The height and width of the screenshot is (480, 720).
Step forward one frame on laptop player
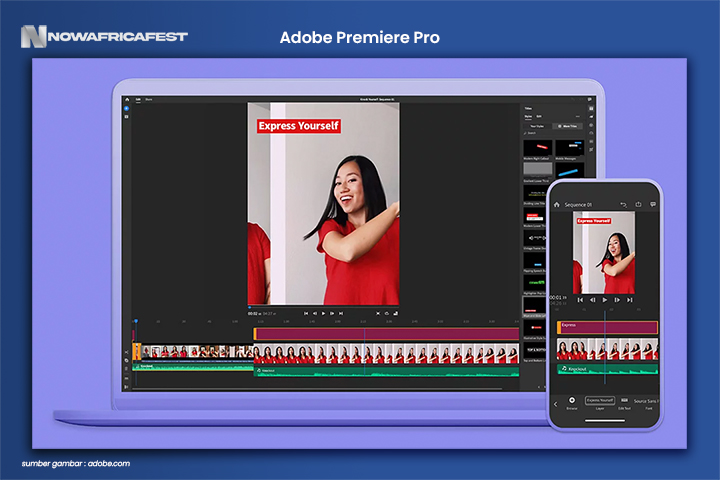pyautogui.click(x=332, y=313)
